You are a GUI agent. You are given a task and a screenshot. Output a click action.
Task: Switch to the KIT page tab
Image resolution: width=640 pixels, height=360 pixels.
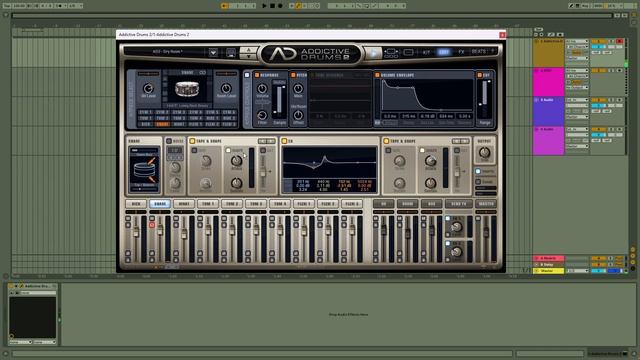(427, 52)
